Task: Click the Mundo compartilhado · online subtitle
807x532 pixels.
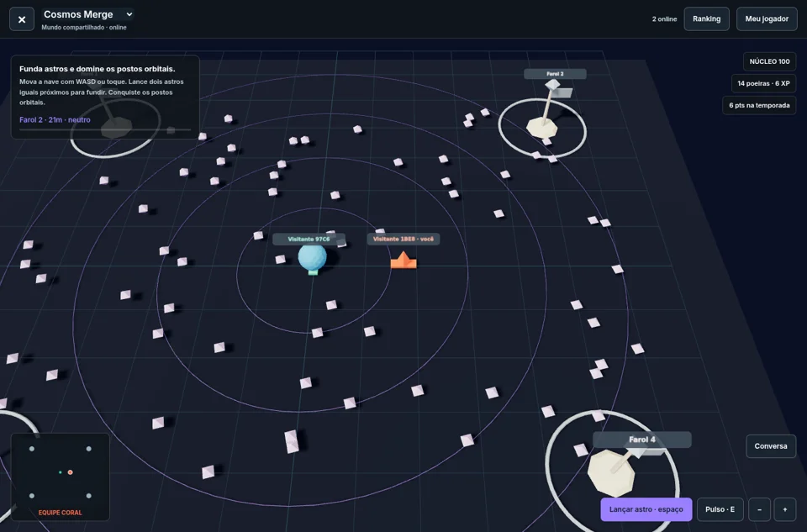Action: click(84, 27)
